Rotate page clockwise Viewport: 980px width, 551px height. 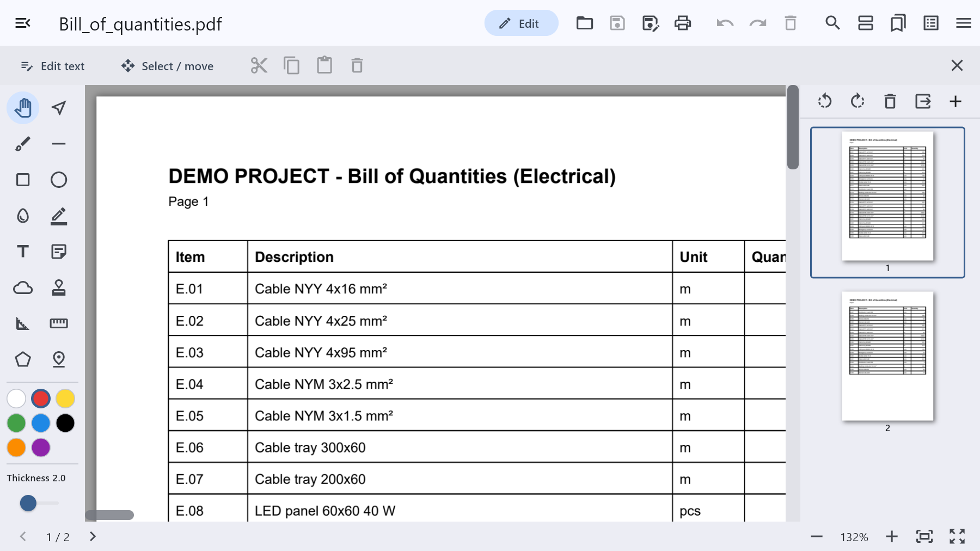click(x=857, y=101)
